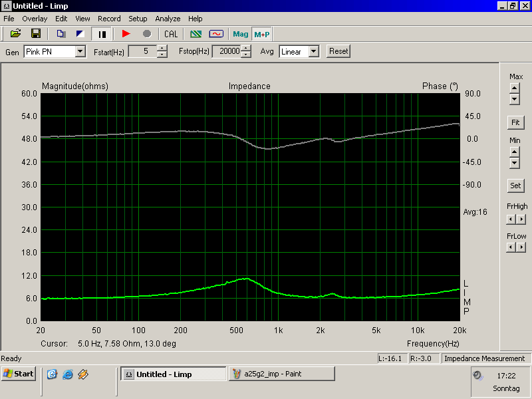Image resolution: width=532 pixels, height=399 pixels.
Task: Open the Gen Pink PN dropdown
Action: click(80, 51)
